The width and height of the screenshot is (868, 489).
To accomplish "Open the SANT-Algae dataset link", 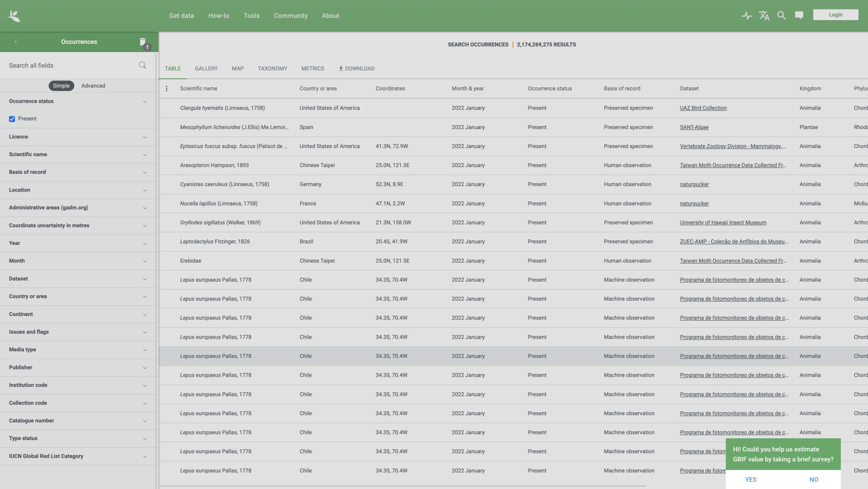I will [694, 127].
